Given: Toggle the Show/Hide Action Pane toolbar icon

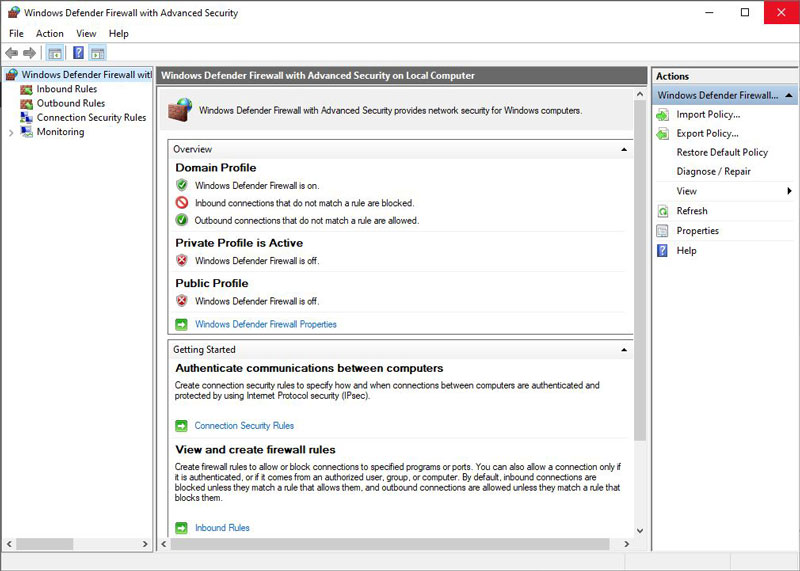Looking at the screenshot, I should coord(97,53).
